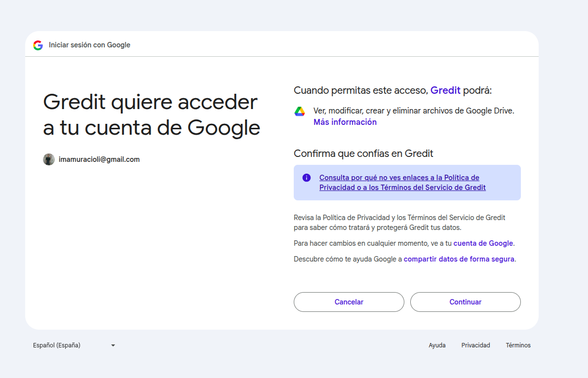The width and height of the screenshot is (588, 378).
Task: Click the imamuracioli@gmail.com account email
Action: [99, 159]
